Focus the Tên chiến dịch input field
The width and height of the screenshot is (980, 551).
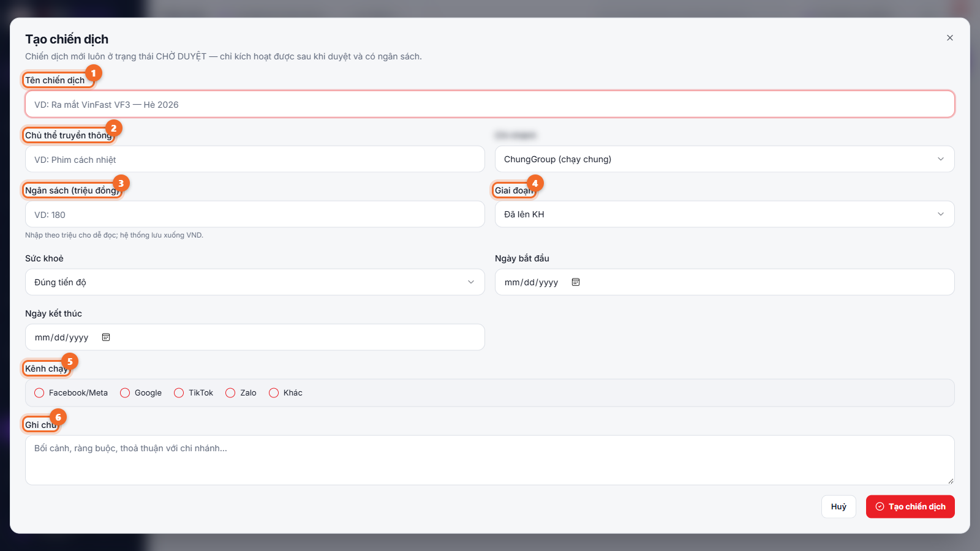(490, 104)
